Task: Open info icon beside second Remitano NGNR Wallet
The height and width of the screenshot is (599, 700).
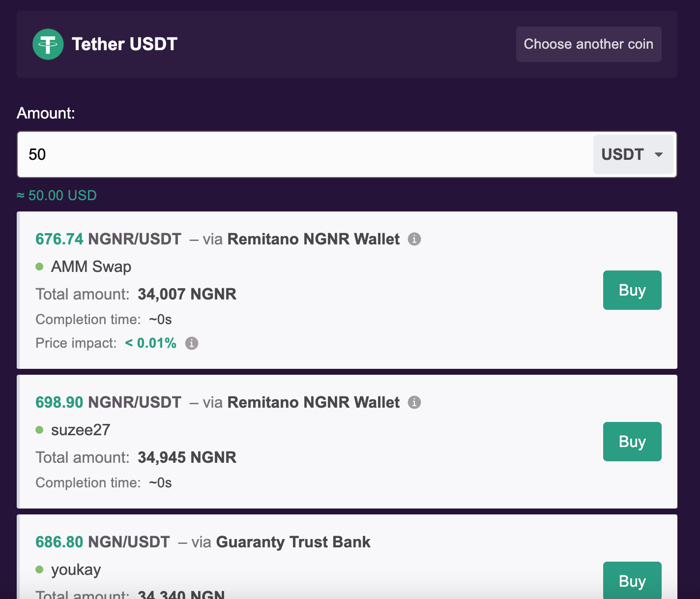Action: click(414, 402)
